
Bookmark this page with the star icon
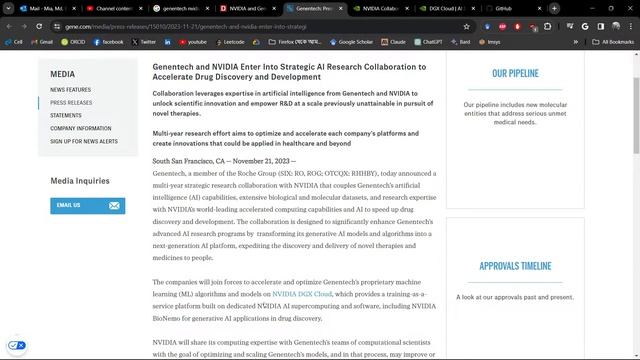467,27
